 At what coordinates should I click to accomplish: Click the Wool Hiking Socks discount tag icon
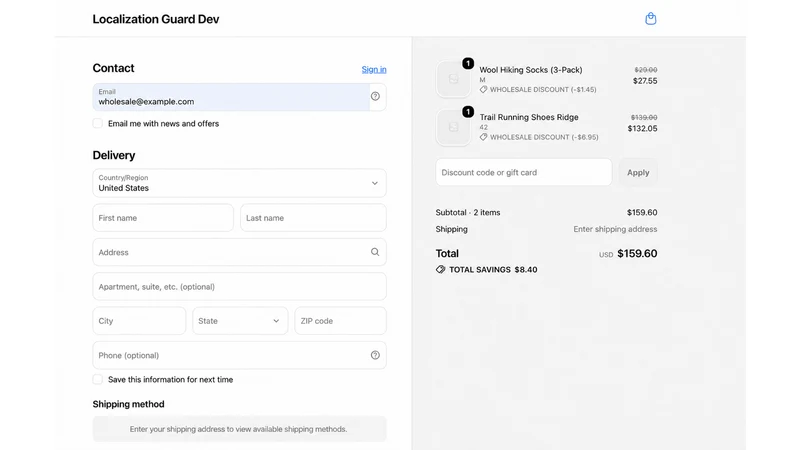pos(483,89)
